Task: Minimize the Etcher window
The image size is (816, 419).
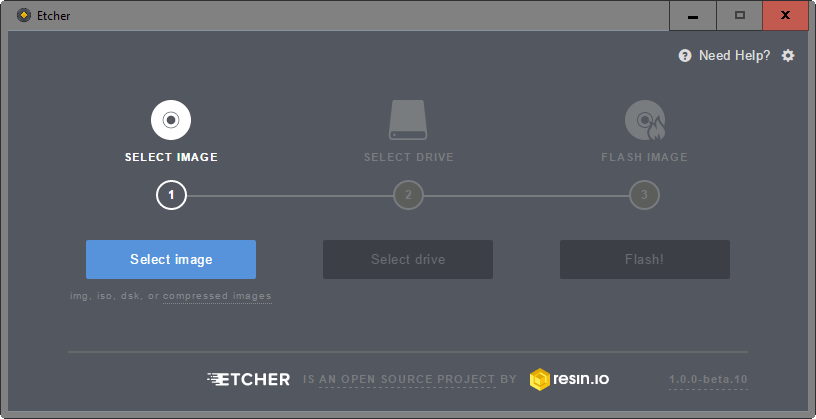Action: click(x=692, y=15)
